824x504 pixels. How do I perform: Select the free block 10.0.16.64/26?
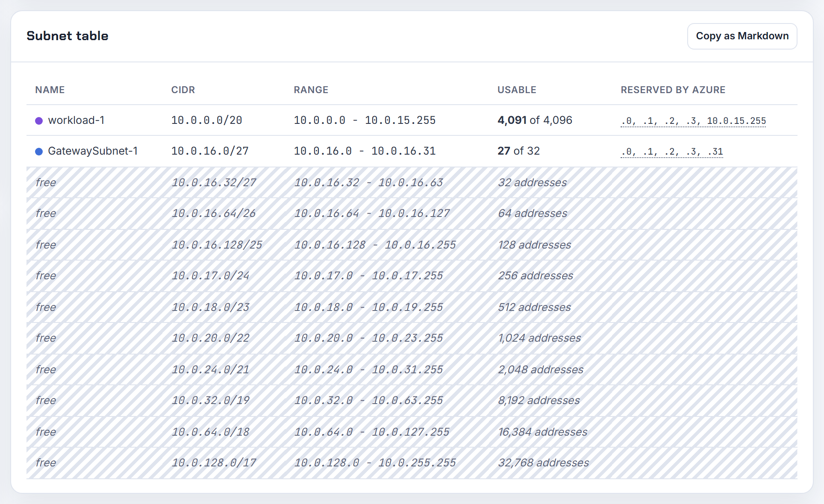(214, 214)
